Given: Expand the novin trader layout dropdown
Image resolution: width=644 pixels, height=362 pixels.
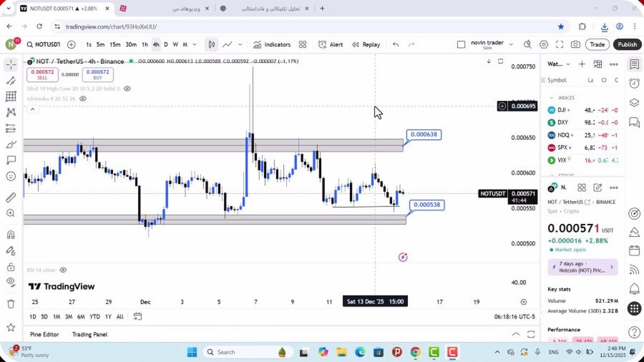Looking at the screenshot, I should (x=511, y=45).
